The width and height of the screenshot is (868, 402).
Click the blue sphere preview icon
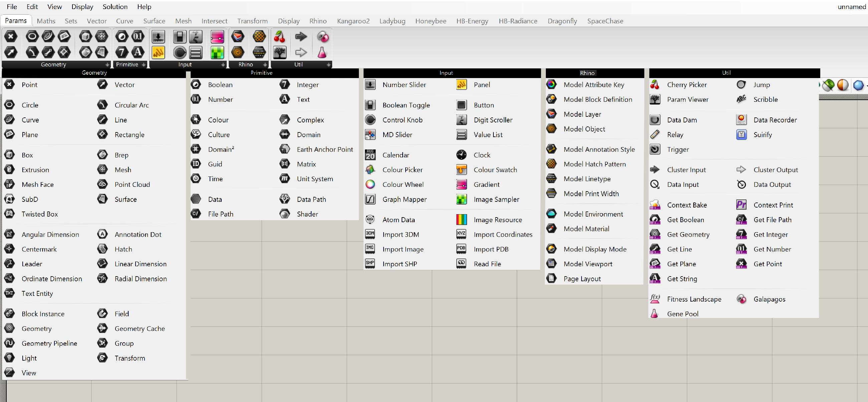point(858,85)
